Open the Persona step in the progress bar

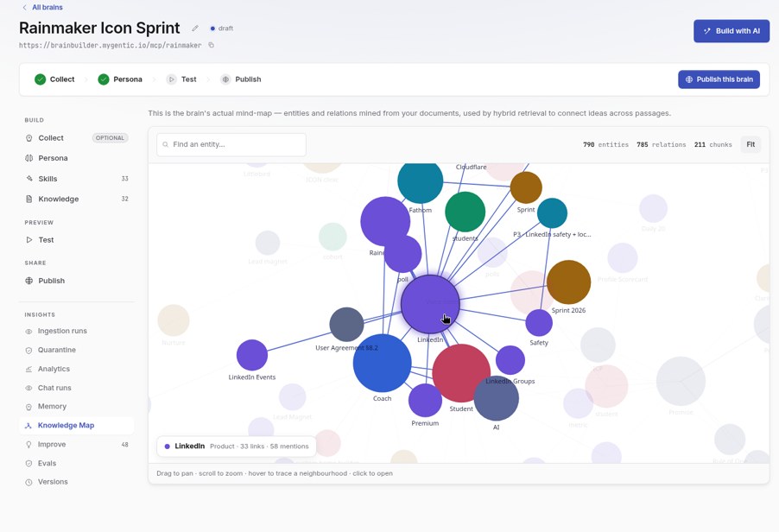[120, 79]
